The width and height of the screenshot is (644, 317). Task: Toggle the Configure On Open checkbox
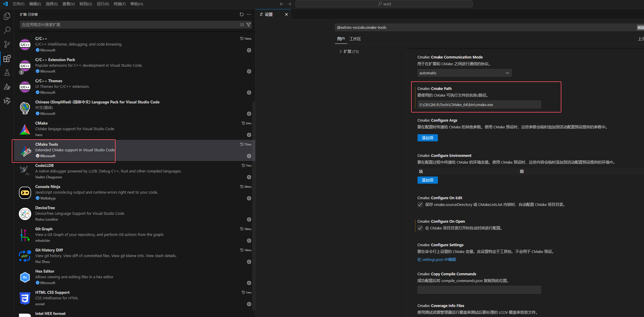pyautogui.click(x=420, y=228)
